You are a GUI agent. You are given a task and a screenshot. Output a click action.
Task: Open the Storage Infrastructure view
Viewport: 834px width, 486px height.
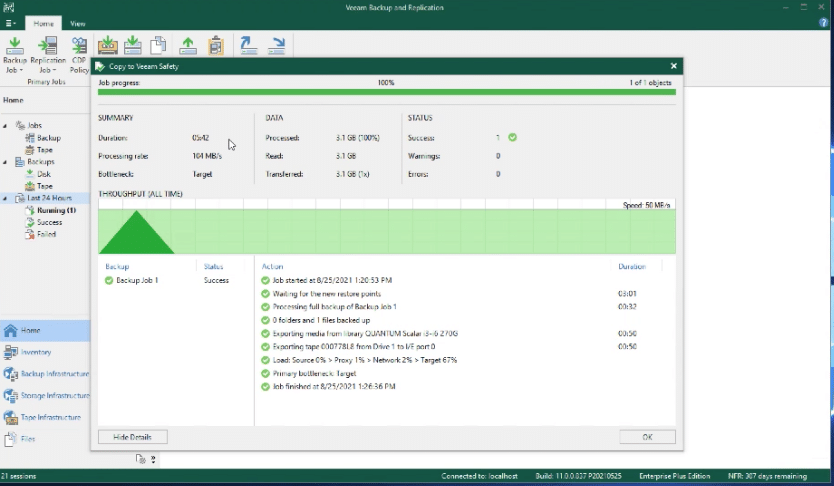[45, 396]
